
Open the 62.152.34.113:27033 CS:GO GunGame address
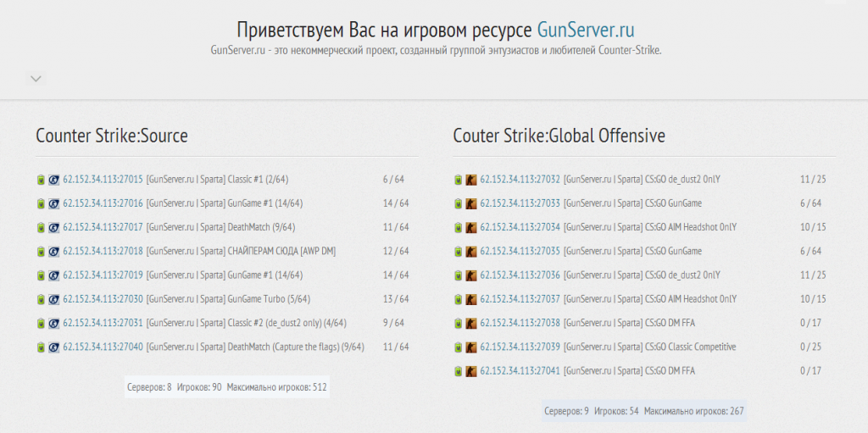tap(520, 203)
